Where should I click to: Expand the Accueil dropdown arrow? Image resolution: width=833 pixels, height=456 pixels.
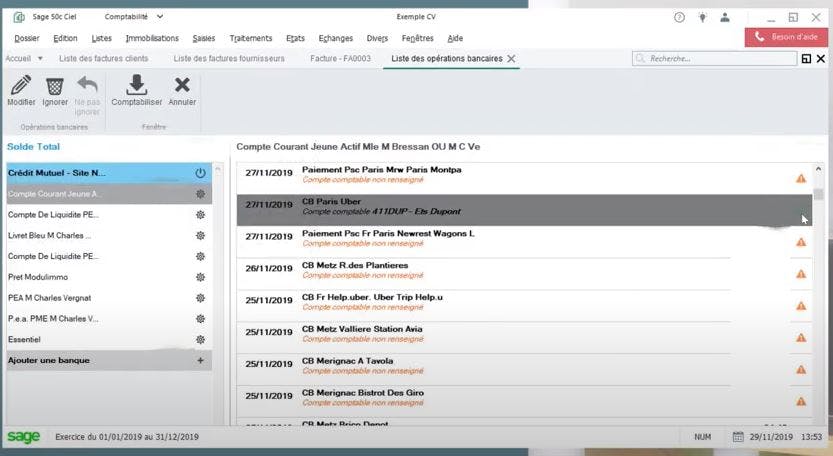click(x=40, y=58)
